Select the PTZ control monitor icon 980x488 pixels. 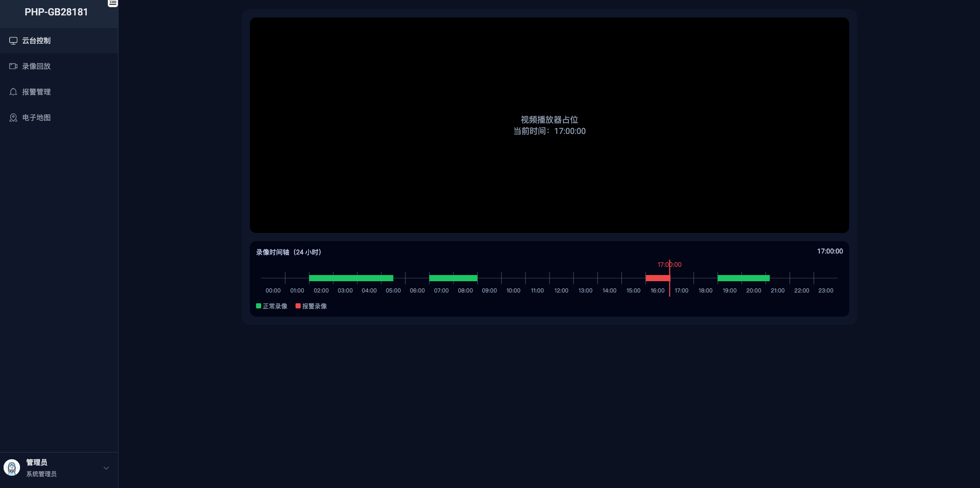[13, 40]
